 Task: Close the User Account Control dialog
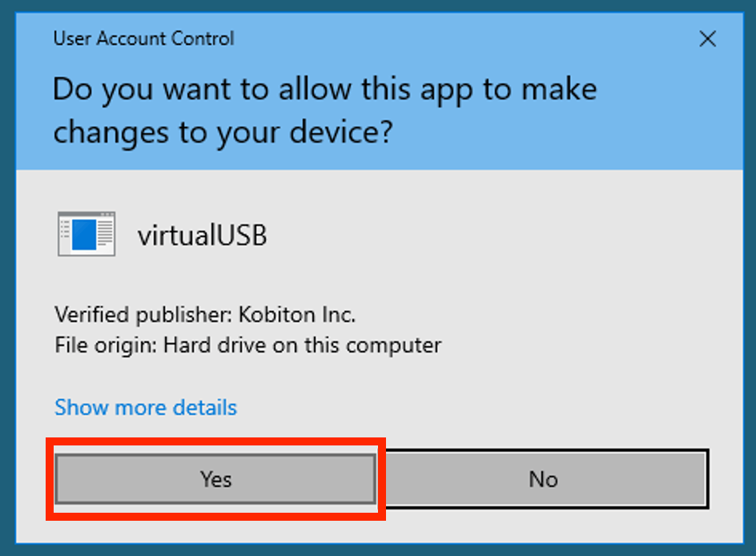click(x=707, y=38)
